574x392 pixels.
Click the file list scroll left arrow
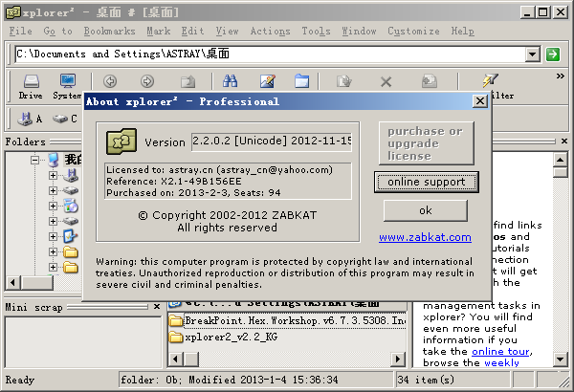(x=175, y=359)
